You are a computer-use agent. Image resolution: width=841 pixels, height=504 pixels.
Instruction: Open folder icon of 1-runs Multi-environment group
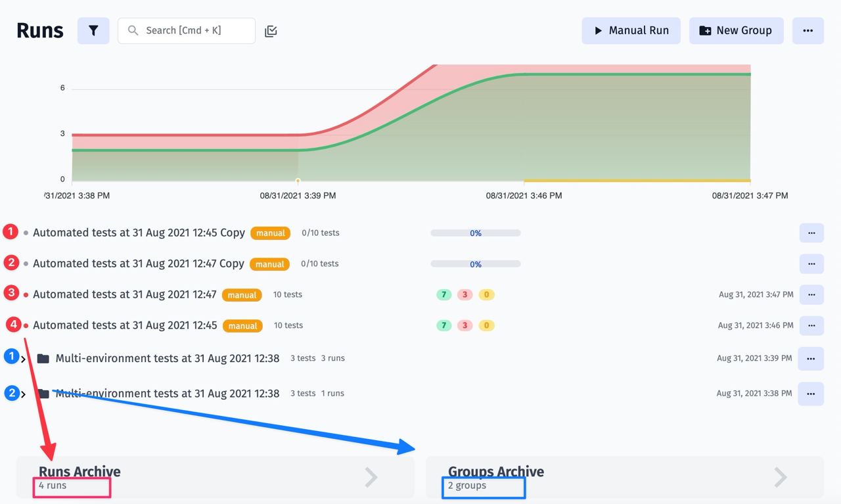pos(43,394)
